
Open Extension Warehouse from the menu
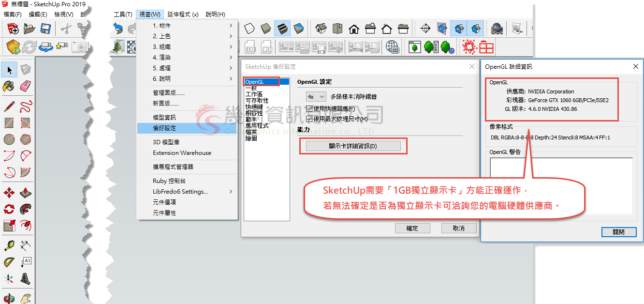click(x=187, y=153)
